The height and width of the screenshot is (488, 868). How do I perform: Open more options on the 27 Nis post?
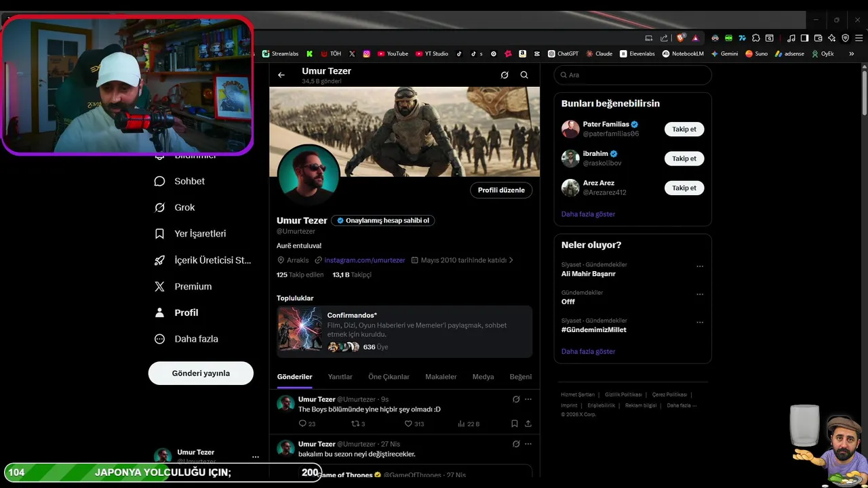click(528, 444)
